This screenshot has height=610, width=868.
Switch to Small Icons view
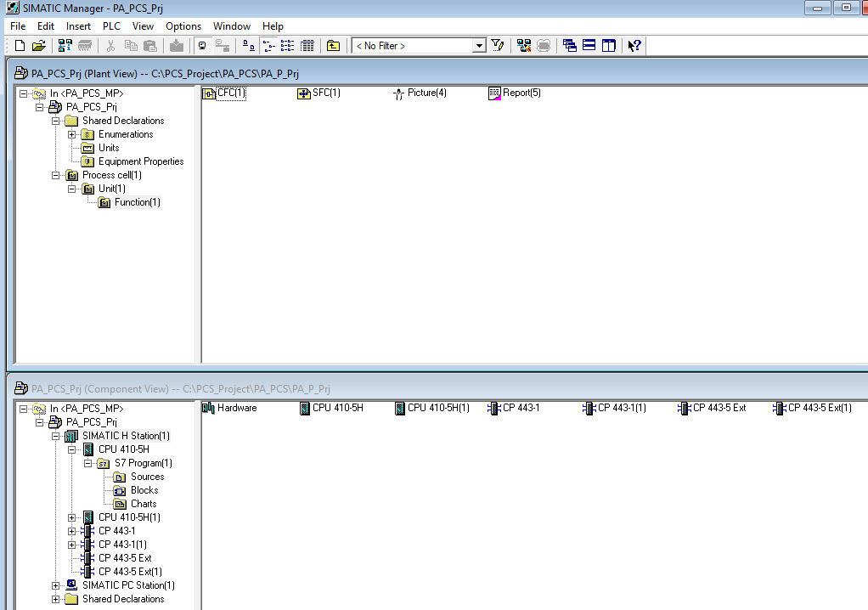pyautogui.click(x=268, y=46)
